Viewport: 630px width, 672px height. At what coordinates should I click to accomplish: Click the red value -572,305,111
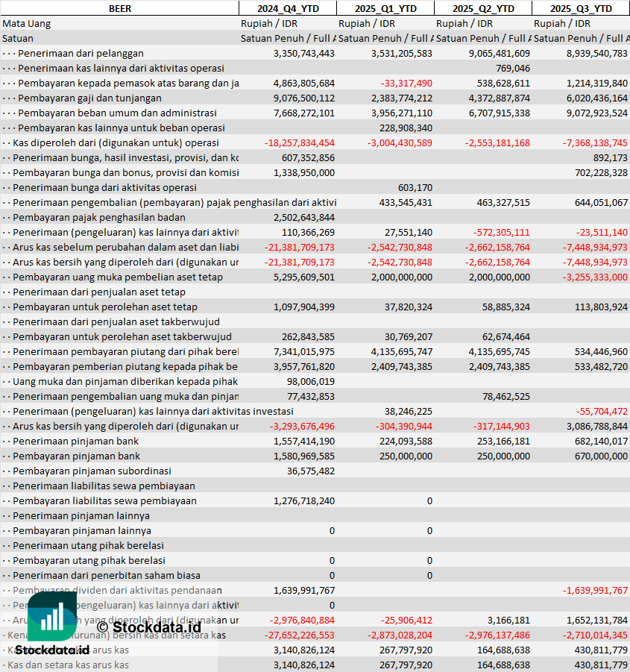point(502,233)
